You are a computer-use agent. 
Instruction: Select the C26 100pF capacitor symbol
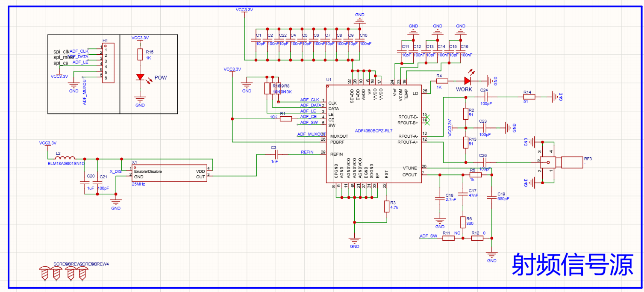tap(485, 162)
